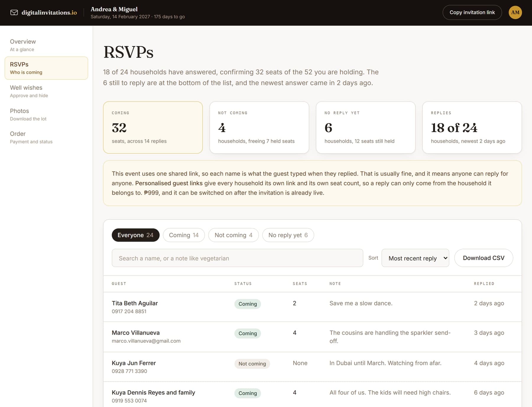Click the Not coming 4 card

(x=259, y=127)
